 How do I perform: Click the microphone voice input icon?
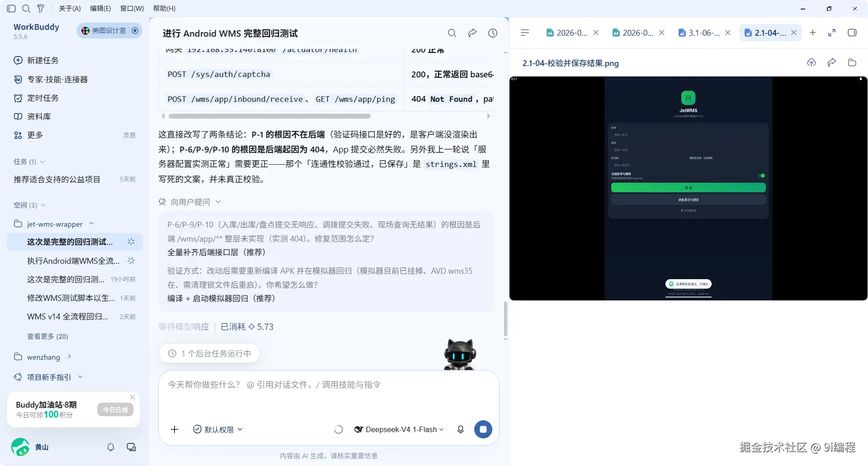coord(461,429)
